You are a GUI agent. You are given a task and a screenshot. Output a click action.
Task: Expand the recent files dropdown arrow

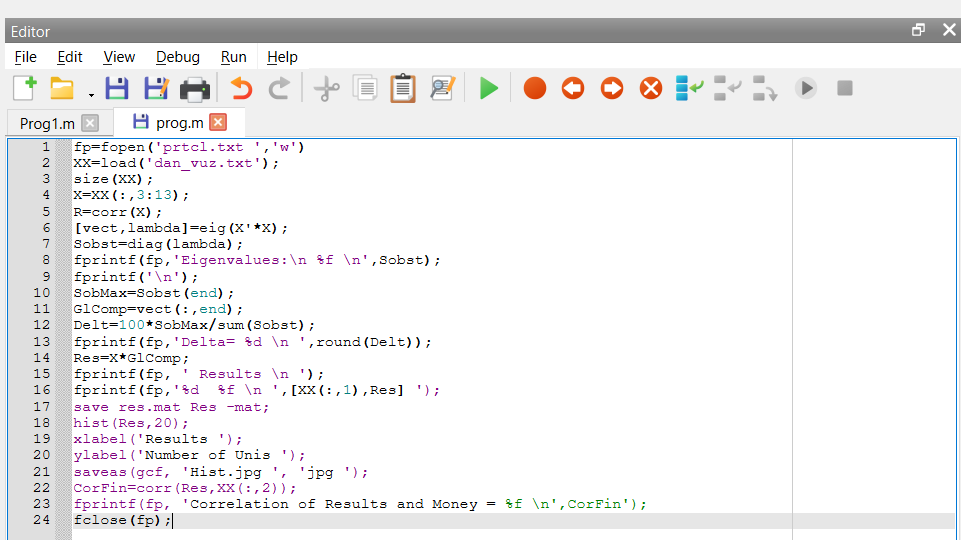click(x=91, y=94)
